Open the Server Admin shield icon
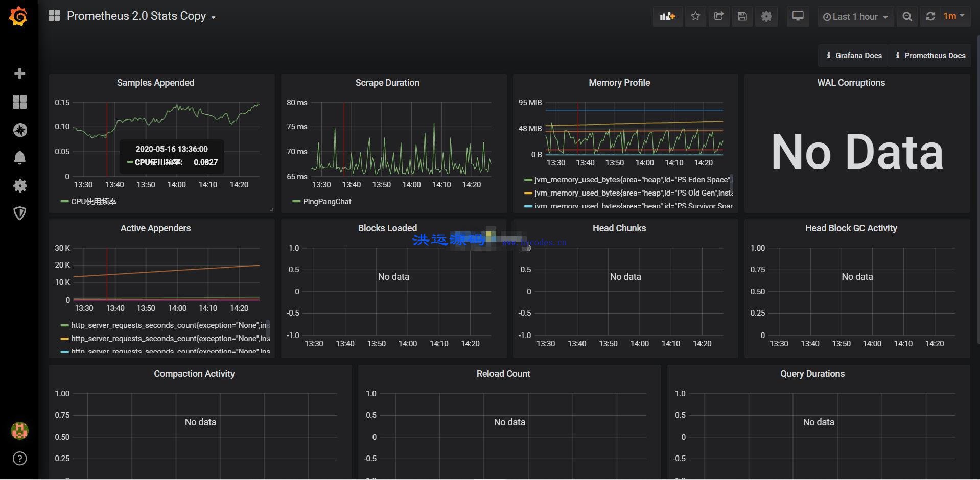This screenshot has height=480, width=980. [19, 213]
